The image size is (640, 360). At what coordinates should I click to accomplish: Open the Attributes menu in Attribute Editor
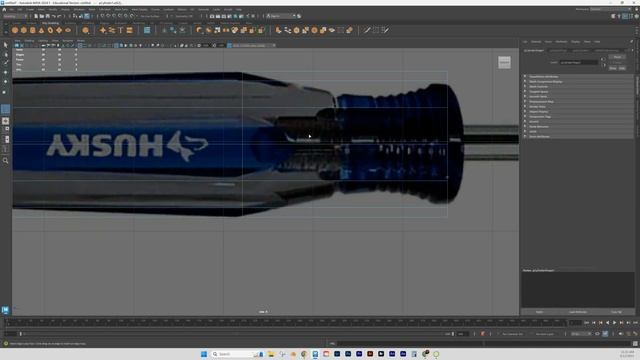coord(561,42)
